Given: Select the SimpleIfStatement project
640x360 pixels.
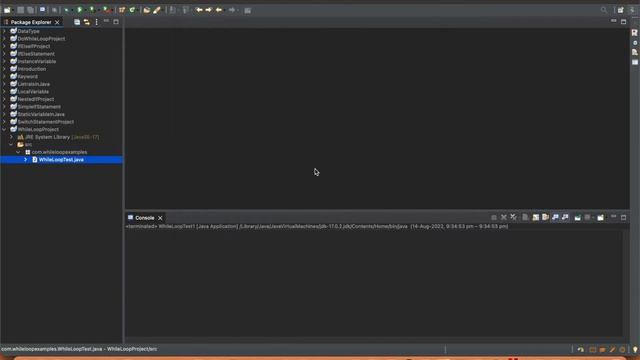Looking at the screenshot, I should pos(39,107).
